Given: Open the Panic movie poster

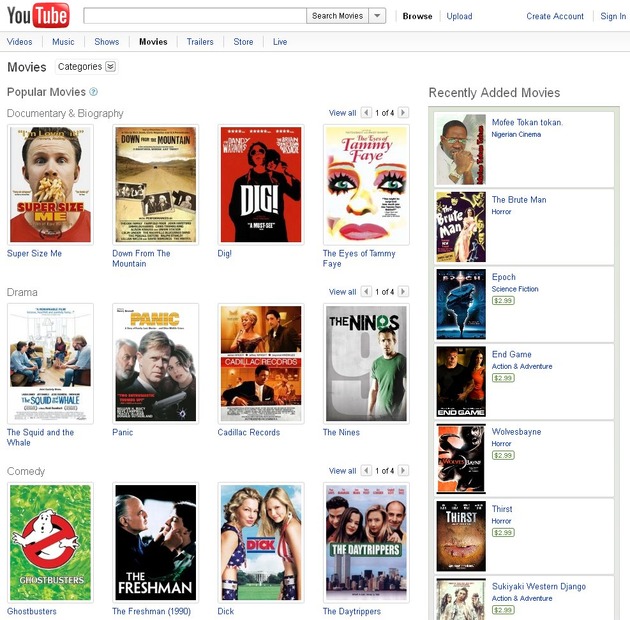Looking at the screenshot, I should pyautogui.click(x=155, y=363).
